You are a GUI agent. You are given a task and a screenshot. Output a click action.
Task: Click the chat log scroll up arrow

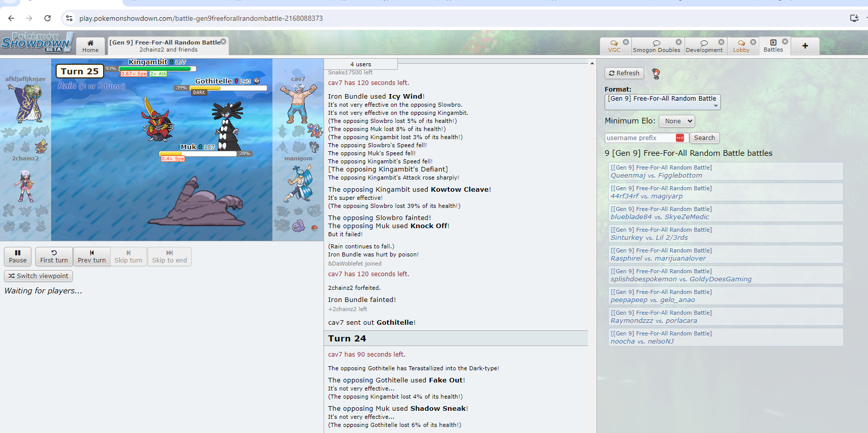(x=592, y=63)
